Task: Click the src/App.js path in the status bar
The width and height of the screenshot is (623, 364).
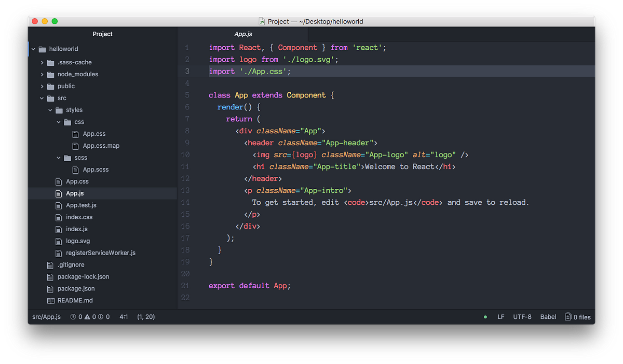Action: [x=46, y=316]
